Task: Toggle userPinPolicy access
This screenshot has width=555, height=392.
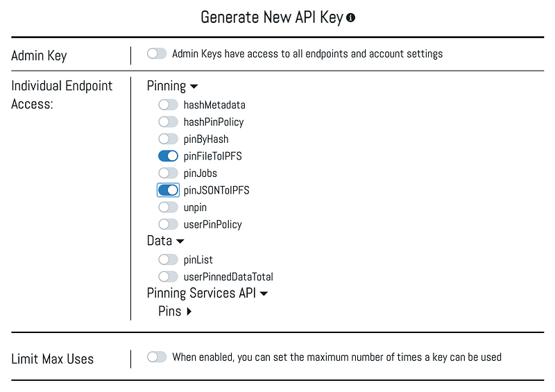Action: tap(168, 224)
